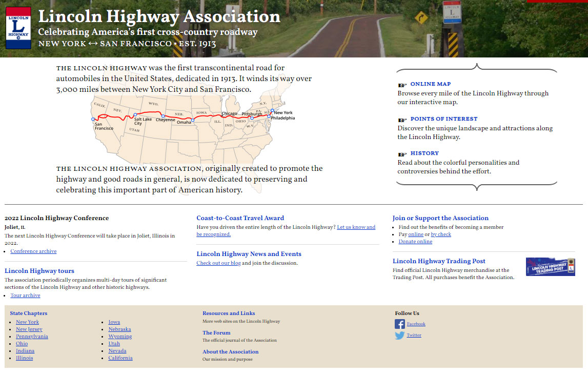The image size is (588, 374).
Task: Open the History link
Action: 424,153
